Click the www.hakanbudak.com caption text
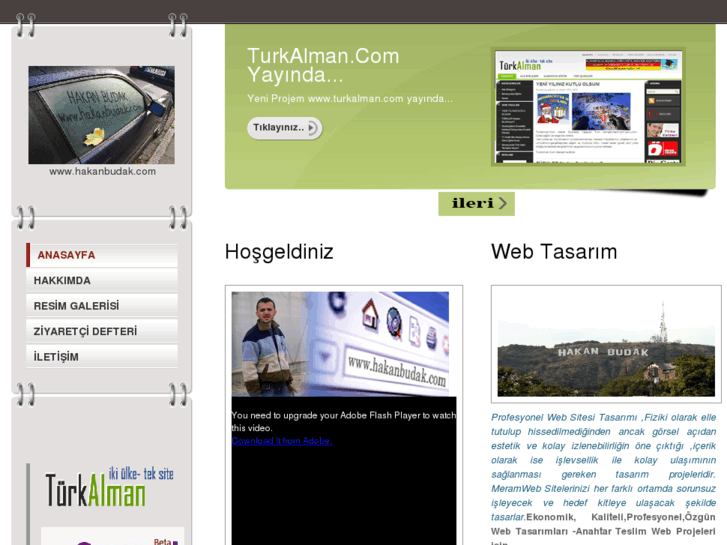This screenshot has height=545, width=727. click(102, 172)
